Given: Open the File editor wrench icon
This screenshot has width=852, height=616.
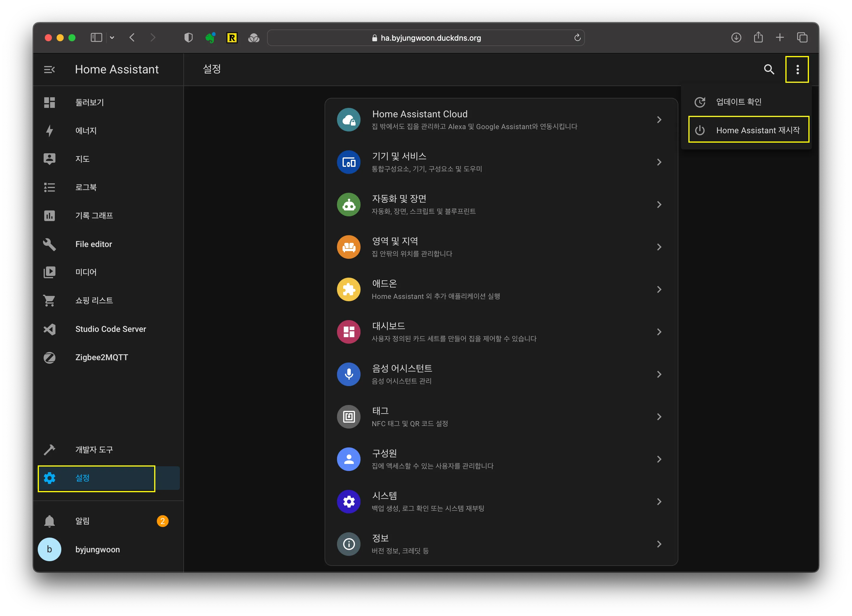Looking at the screenshot, I should pyautogui.click(x=49, y=244).
